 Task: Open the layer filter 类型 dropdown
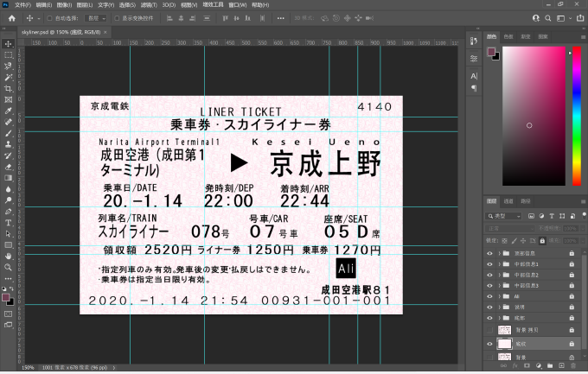pyautogui.click(x=503, y=216)
